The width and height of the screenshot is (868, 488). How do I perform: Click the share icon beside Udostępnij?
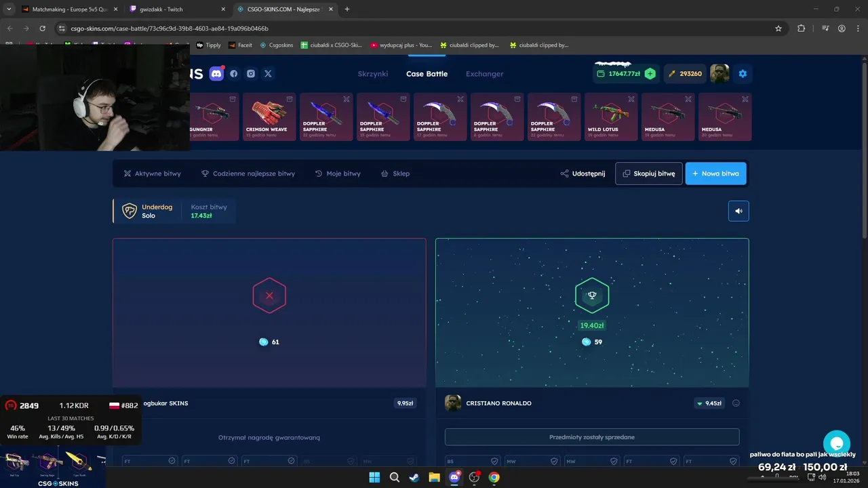click(564, 174)
